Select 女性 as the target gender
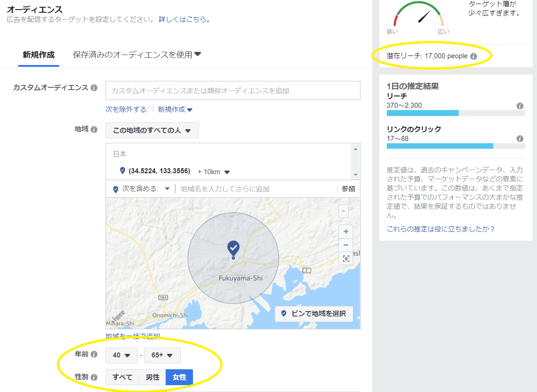 pos(179,377)
